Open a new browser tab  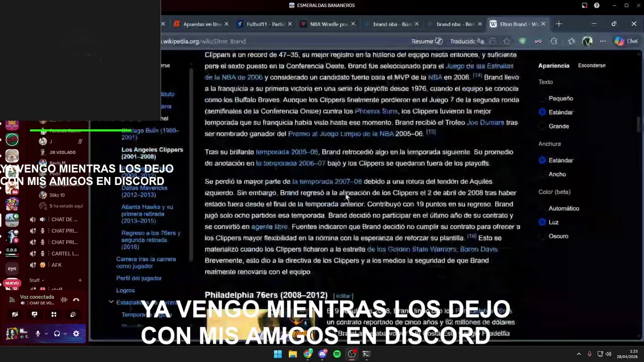(558, 24)
